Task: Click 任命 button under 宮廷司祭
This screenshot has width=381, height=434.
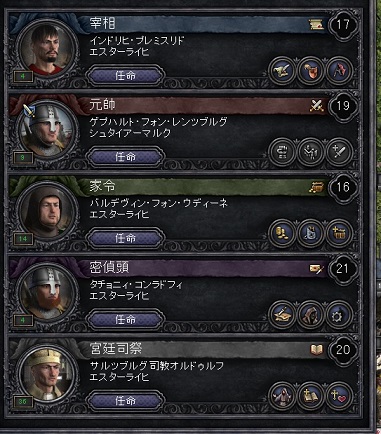Action: click(125, 401)
